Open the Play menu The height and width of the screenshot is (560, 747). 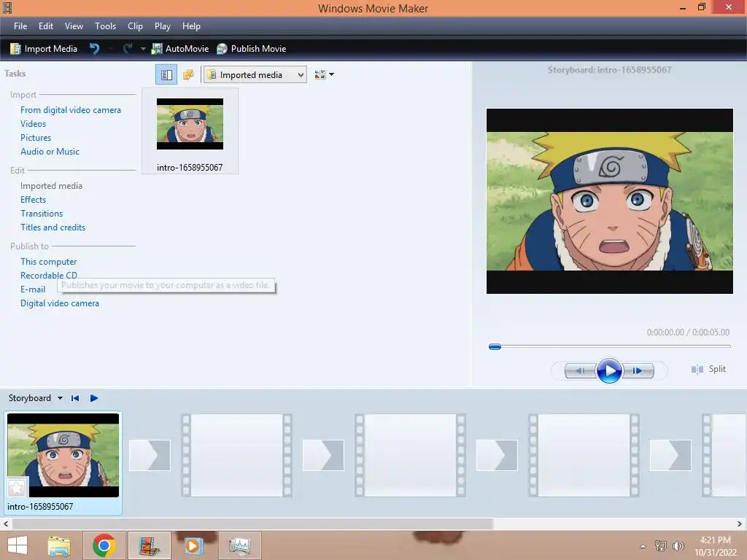click(163, 26)
